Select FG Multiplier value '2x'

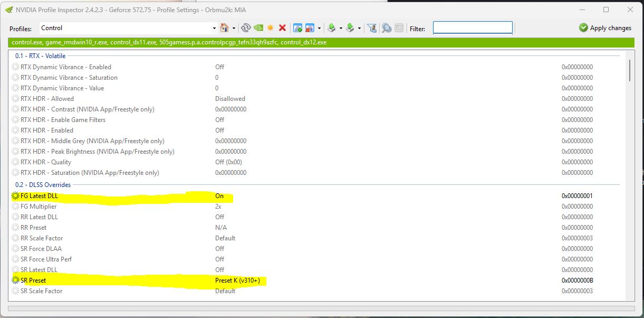[218, 207]
